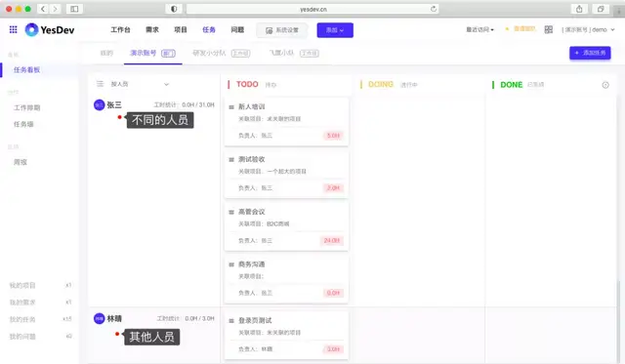The height and width of the screenshot is (364, 625).
Task: Click the drag handle icon on 新人培训
Action: [231, 106]
